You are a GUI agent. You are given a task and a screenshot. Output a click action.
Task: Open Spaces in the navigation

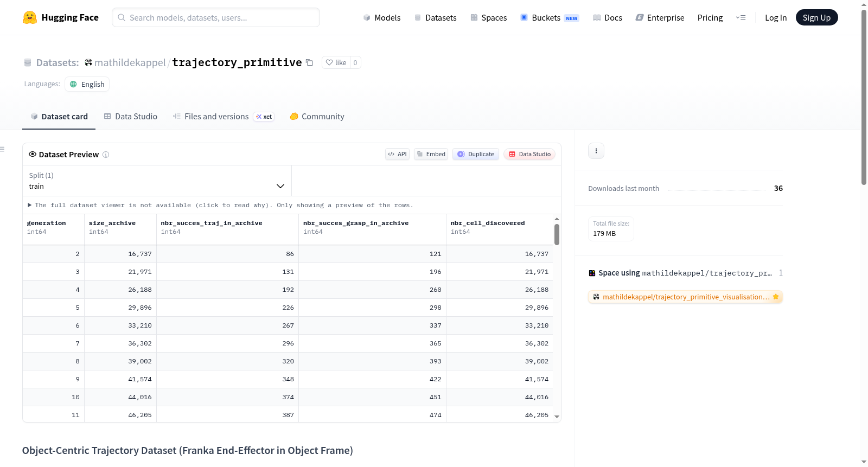489,17
